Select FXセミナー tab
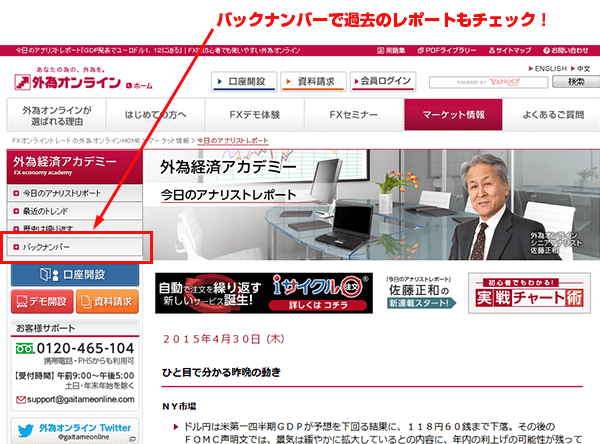Screen dimensions: 600x444 (354, 115)
